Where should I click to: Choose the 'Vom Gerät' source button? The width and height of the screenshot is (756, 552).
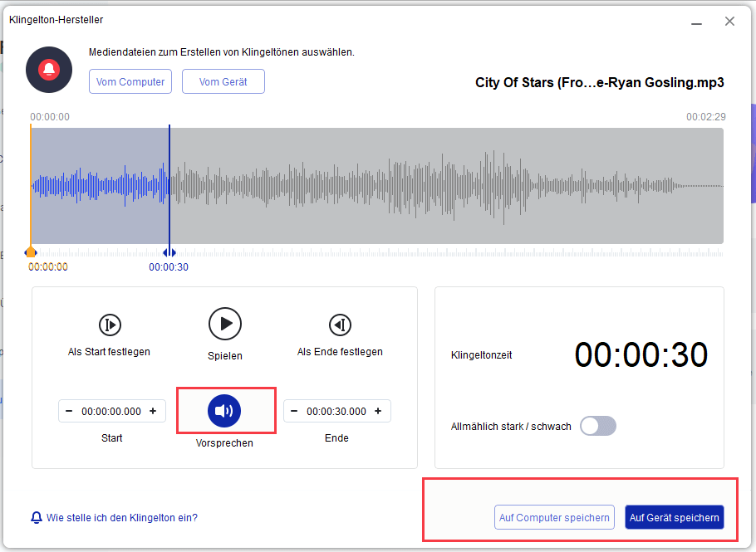[223, 81]
